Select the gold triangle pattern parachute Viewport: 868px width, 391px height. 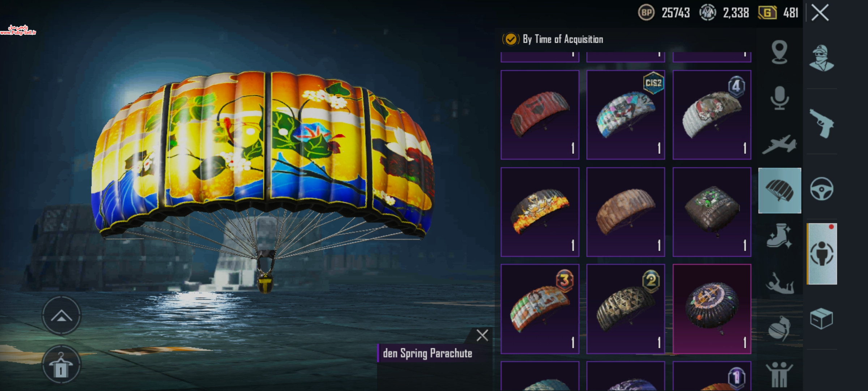click(x=626, y=309)
